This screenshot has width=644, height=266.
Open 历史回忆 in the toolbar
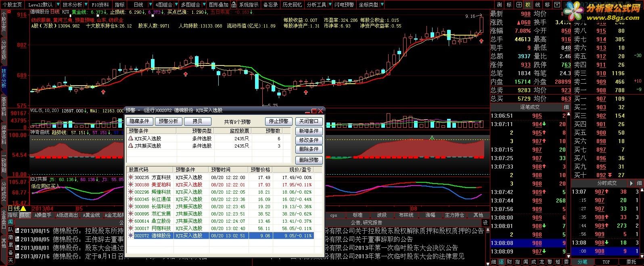tap(292, 4)
